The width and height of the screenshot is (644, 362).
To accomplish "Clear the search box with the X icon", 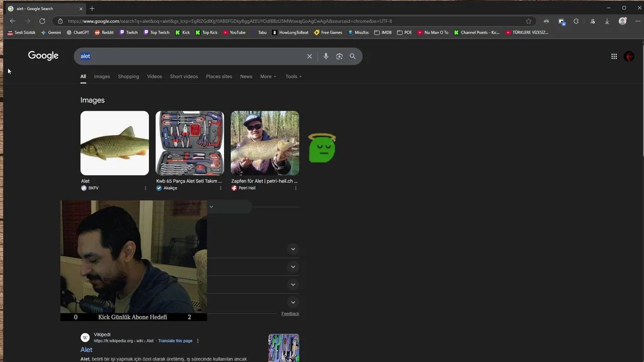I will (x=309, y=56).
